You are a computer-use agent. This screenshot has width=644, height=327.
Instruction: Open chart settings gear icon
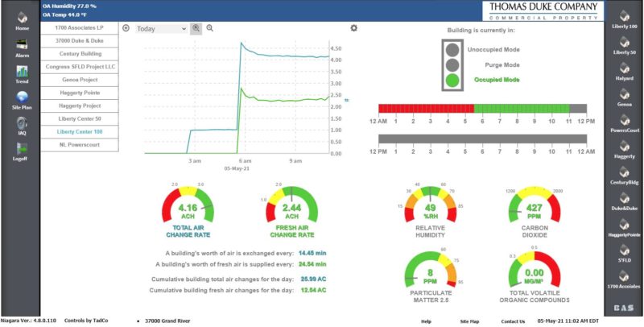pos(353,28)
